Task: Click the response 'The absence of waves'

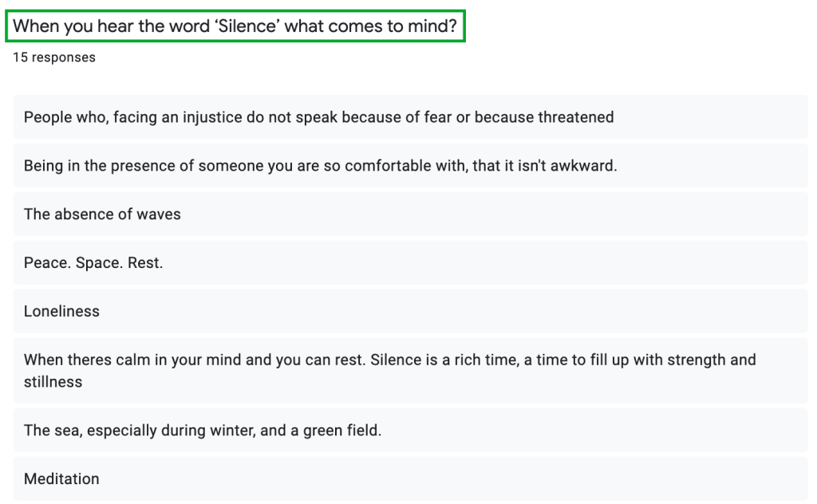Action: click(102, 214)
